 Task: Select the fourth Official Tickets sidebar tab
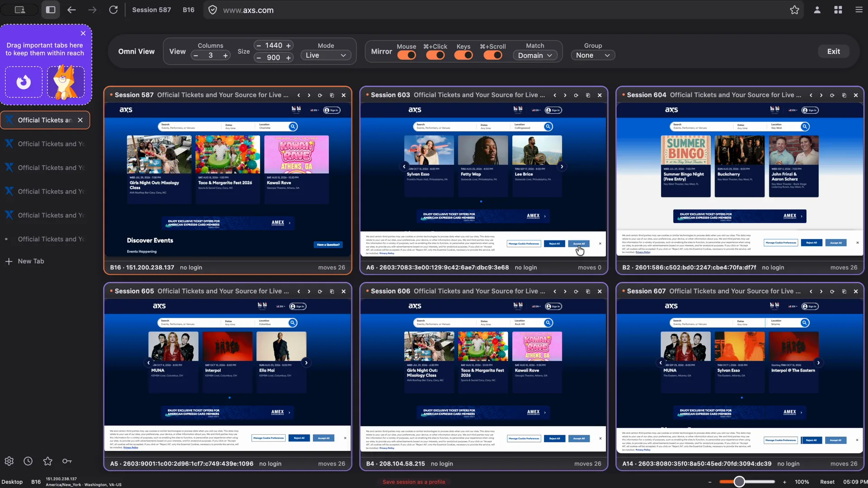tap(45, 192)
